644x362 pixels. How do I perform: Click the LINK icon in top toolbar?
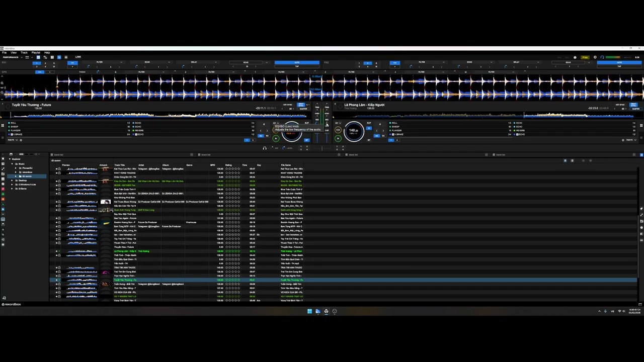click(78, 57)
